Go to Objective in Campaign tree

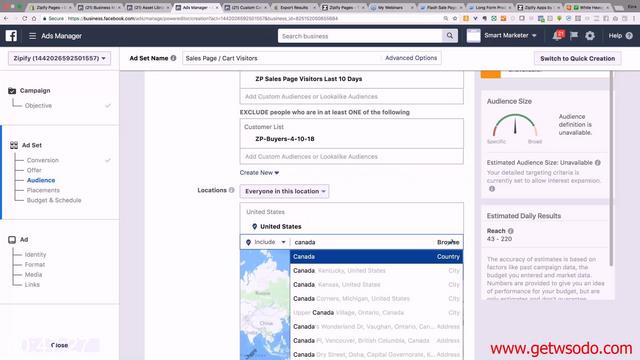coord(38,105)
